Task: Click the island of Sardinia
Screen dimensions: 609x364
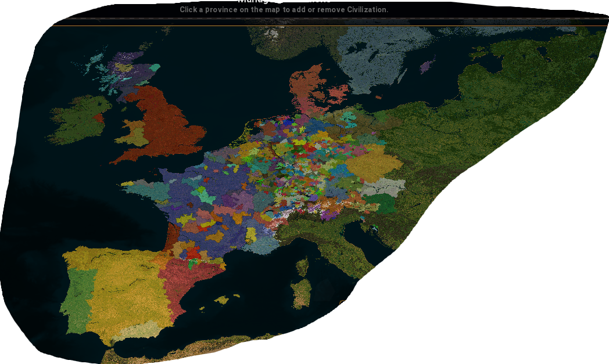Action: point(302,293)
